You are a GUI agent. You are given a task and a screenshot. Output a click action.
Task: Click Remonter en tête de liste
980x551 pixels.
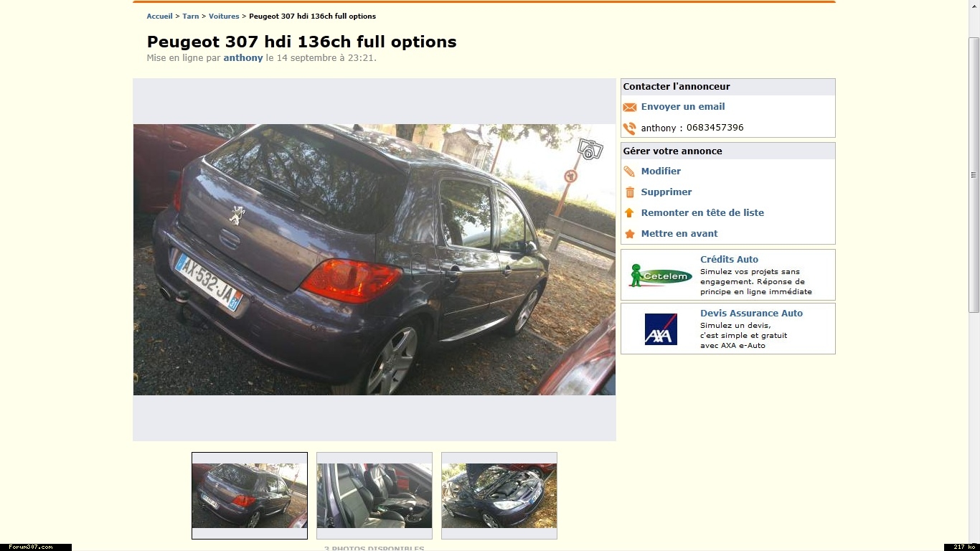pyautogui.click(x=702, y=212)
